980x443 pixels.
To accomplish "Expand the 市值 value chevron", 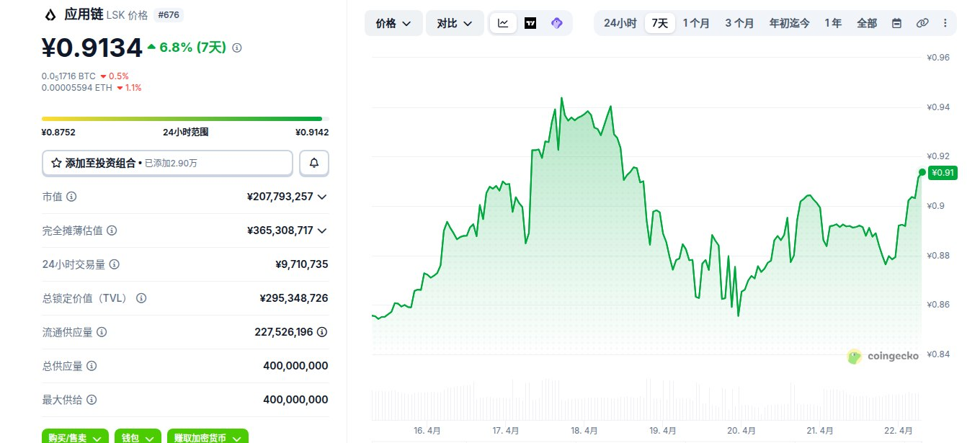I will click(322, 197).
